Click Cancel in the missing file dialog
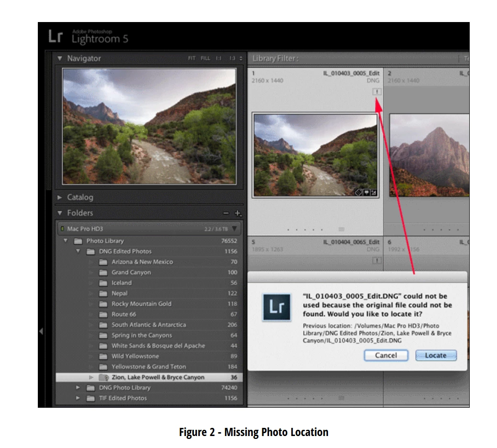This screenshot has width=497, height=448. pyautogui.click(x=386, y=356)
